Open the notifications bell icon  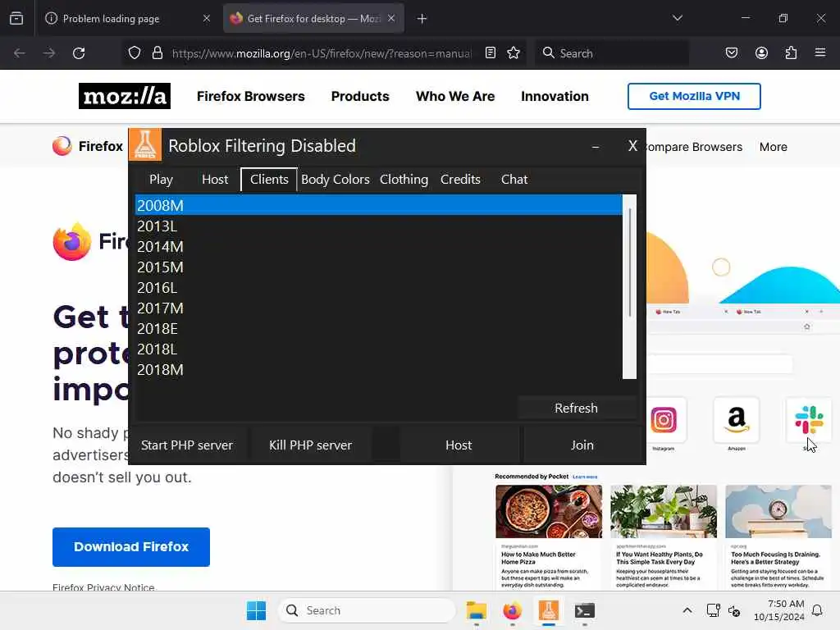tap(817, 610)
